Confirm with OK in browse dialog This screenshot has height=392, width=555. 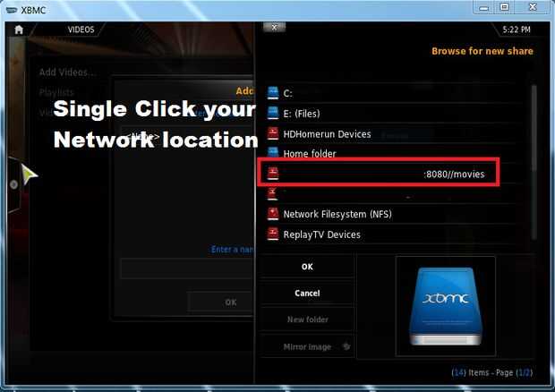(307, 267)
